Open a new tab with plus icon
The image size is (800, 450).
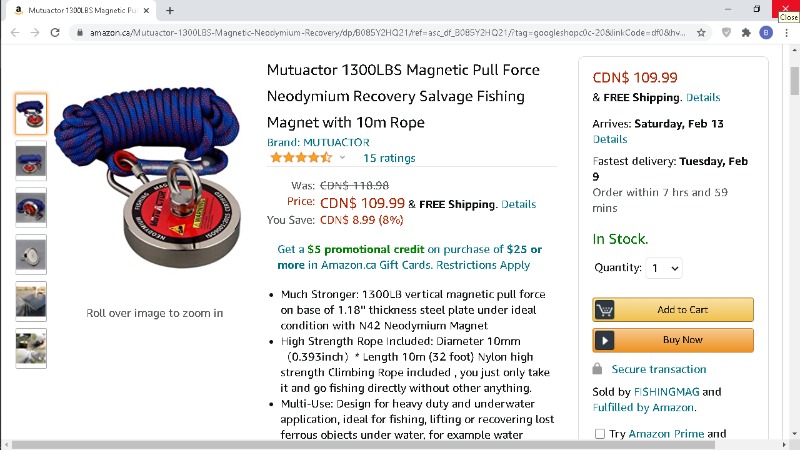pos(170,10)
